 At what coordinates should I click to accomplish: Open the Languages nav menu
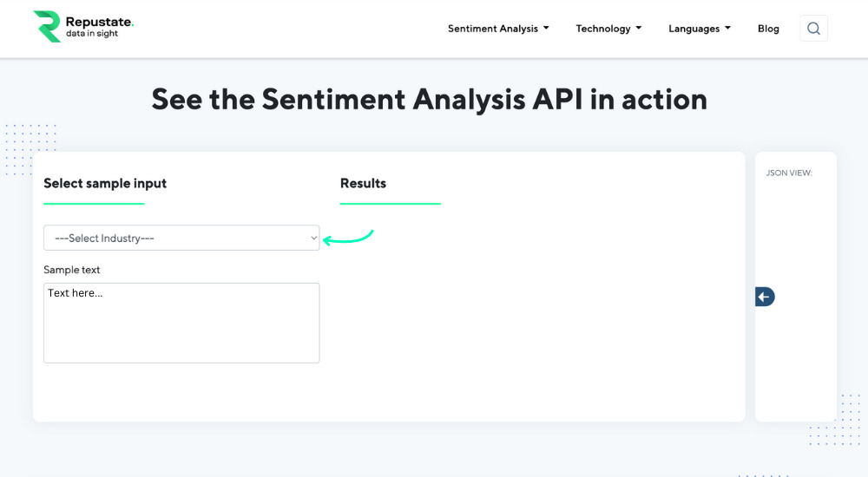coord(694,29)
